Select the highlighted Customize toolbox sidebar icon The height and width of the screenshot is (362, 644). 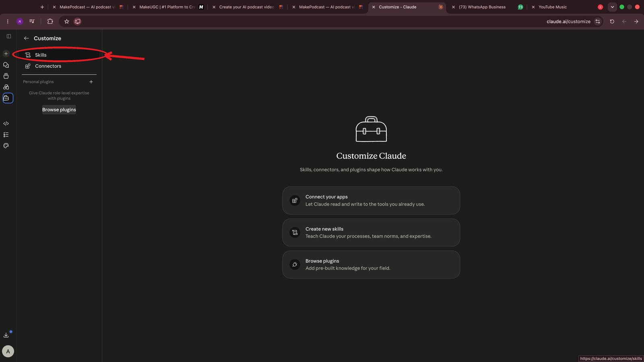[8, 98]
